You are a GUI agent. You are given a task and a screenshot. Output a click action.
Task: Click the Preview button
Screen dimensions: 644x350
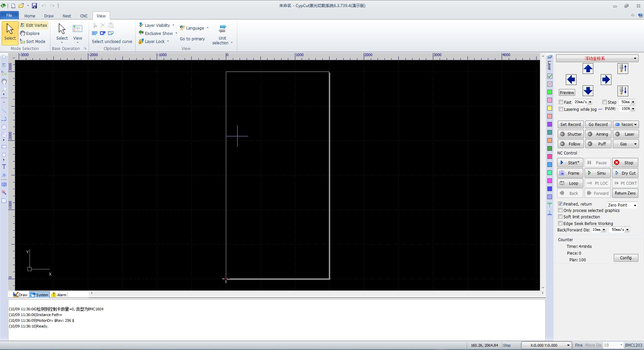(x=567, y=92)
